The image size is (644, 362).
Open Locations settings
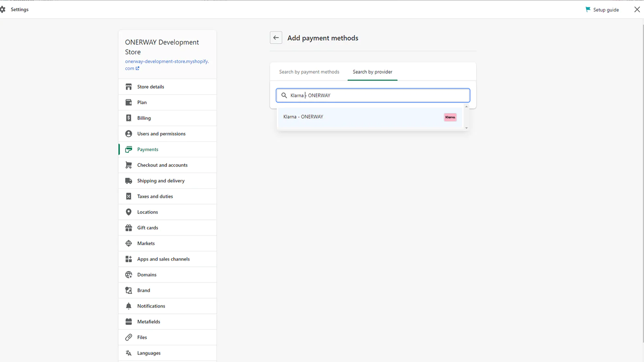[167, 212]
